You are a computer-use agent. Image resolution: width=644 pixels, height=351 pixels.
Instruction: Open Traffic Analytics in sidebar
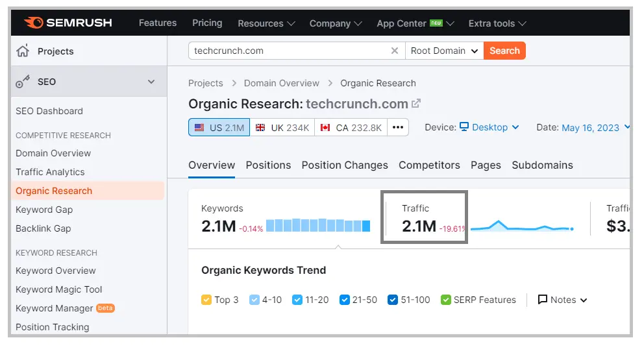(x=50, y=172)
